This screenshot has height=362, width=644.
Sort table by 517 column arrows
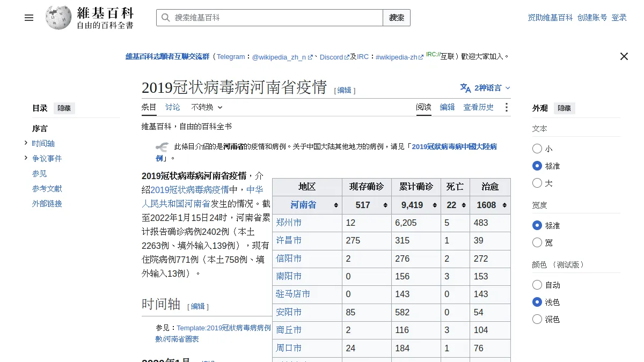click(x=385, y=205)
